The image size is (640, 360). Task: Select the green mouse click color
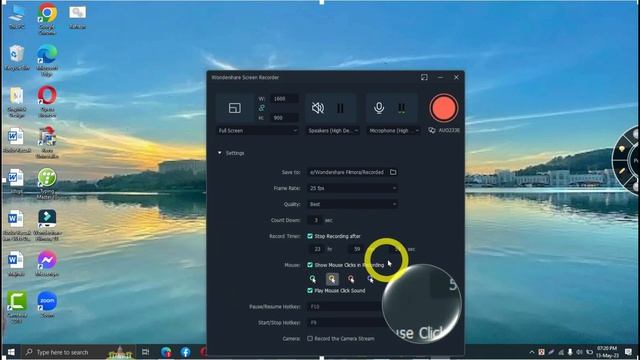pyautogui.click(x=313, y=279)
